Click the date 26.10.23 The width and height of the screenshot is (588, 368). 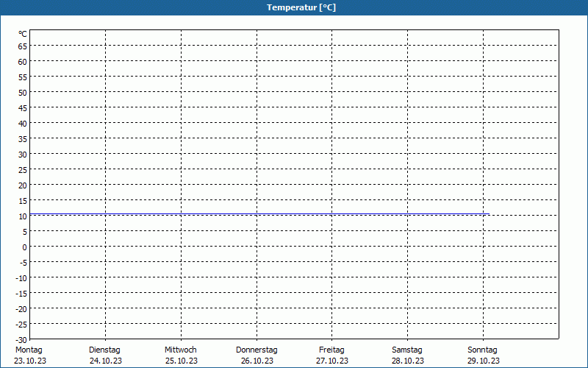[257, 361]
